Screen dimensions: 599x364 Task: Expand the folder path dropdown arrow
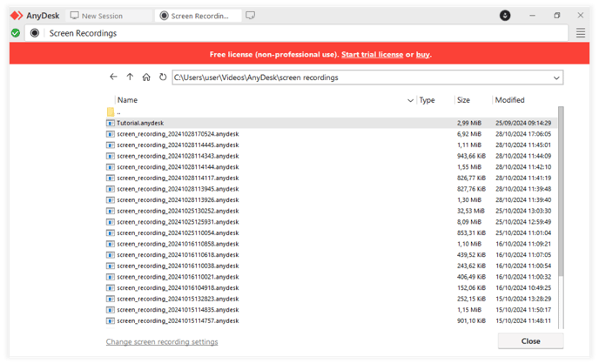tap(556, 78)
